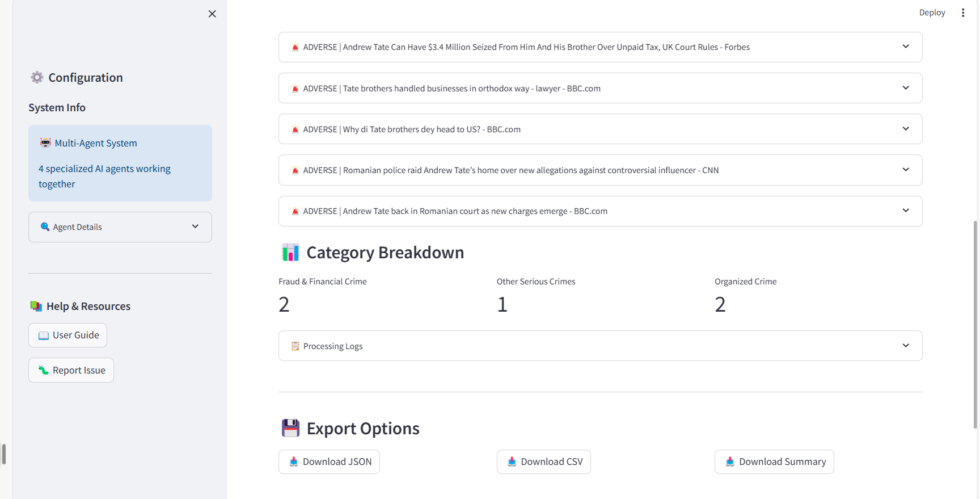Close the sidebar with the X icon
Screen dimensions: 980x499
212,14
